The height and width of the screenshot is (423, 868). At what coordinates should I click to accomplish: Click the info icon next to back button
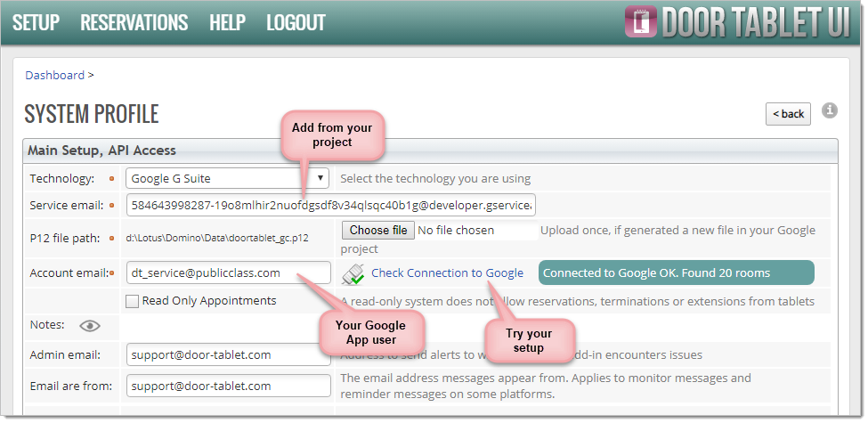coord(829,110)
